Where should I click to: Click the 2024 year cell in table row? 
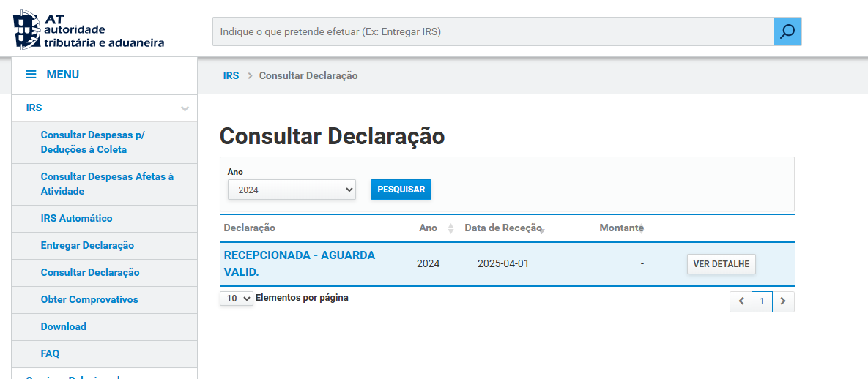[428, 264]
